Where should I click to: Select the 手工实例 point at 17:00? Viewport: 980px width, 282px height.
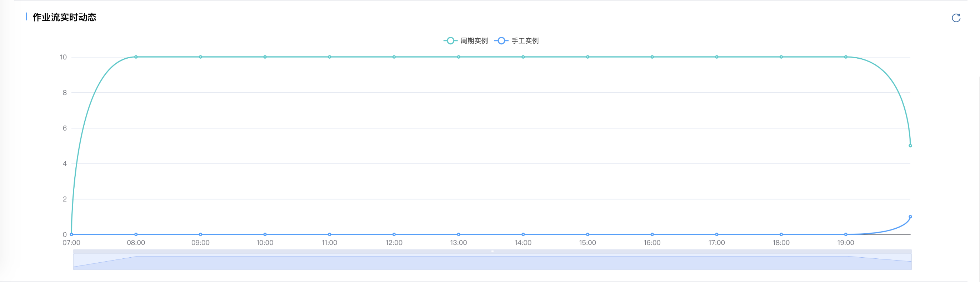[x=716, y=234]
